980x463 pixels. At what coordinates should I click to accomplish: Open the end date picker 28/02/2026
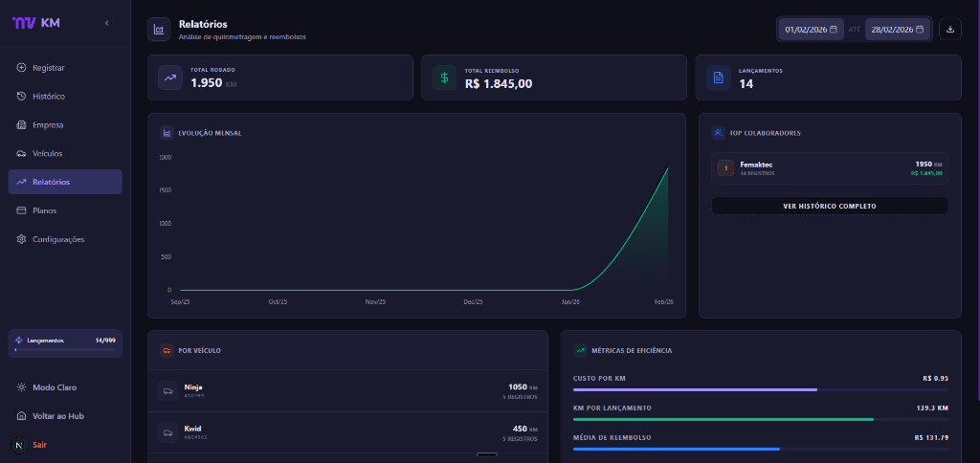[x=898, y=30]
